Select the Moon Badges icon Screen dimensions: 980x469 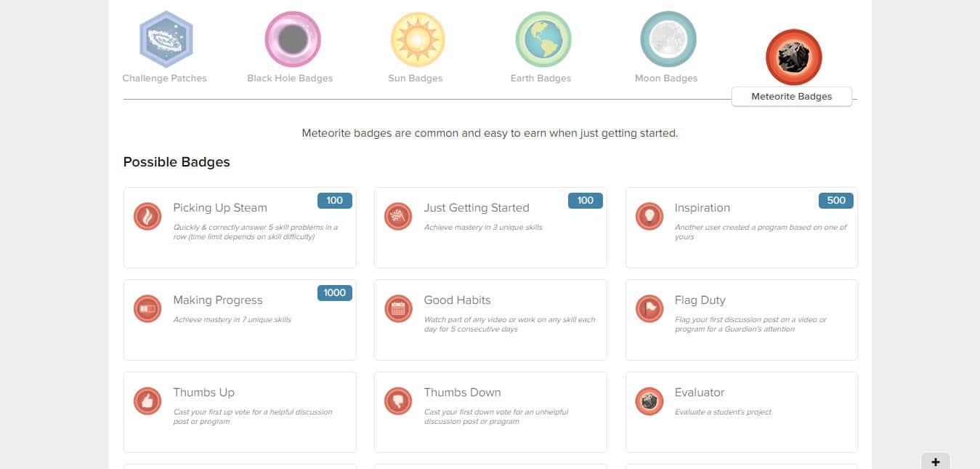point(668,39)
